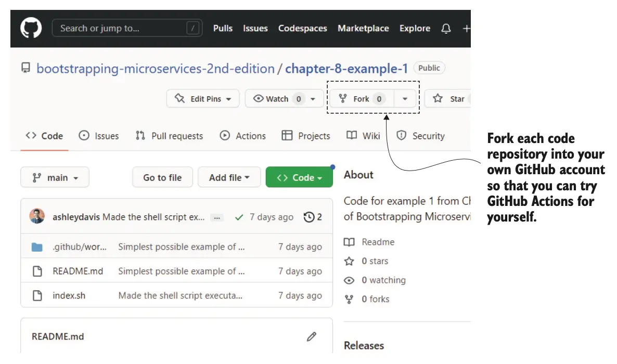Screen dimensions: 617x364
Task: Click ashleydavis avatar thumbnail
Action: click(37, 217)
